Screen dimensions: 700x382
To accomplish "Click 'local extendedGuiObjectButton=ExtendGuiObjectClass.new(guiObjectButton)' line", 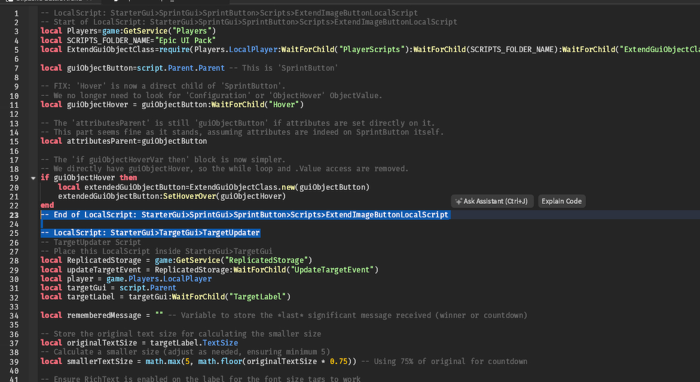I will tap(214, 187).
